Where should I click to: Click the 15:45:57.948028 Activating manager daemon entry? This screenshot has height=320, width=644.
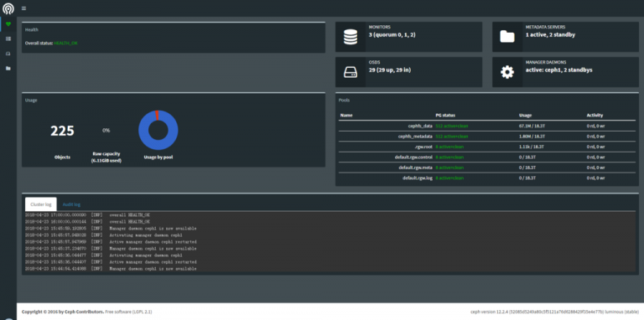(x=103, y=235)
